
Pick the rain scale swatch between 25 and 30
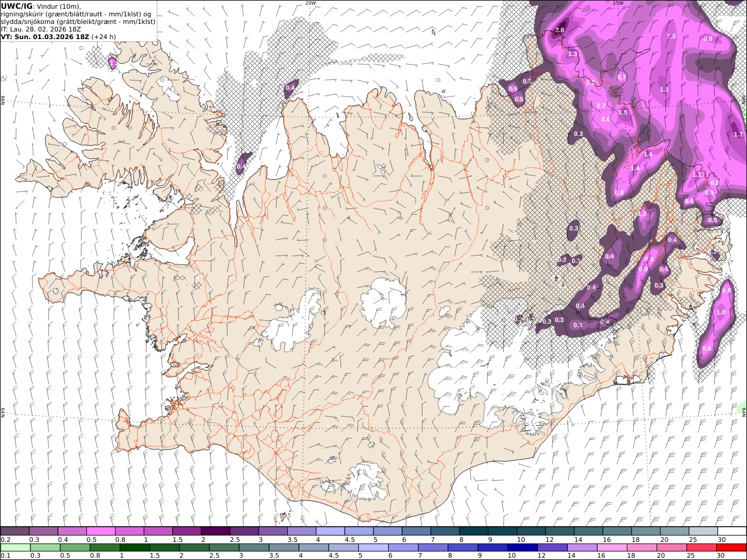701,547
